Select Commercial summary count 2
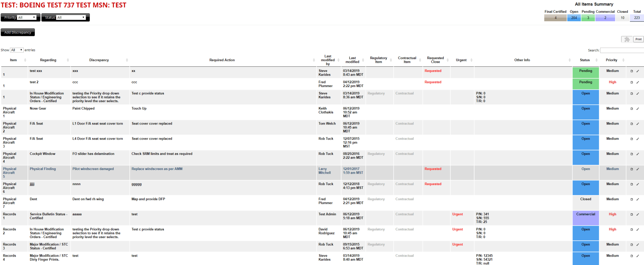The image size is (644, 265). point(605,18)
